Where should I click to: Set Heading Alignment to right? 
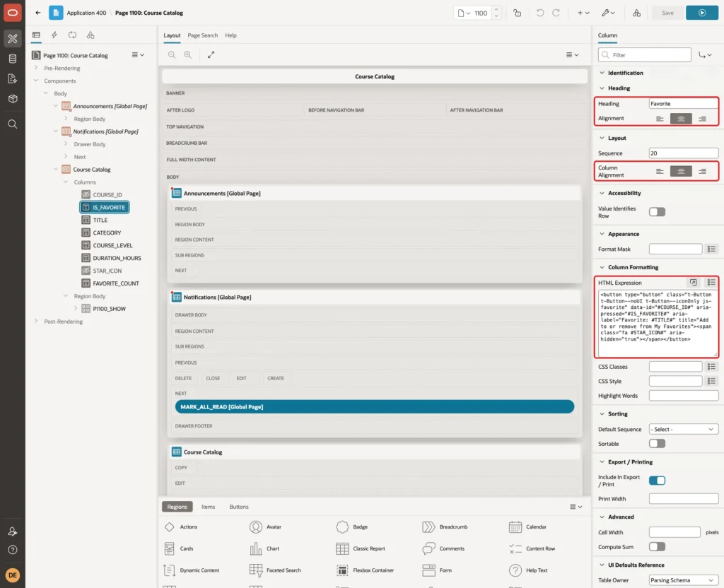702,119
